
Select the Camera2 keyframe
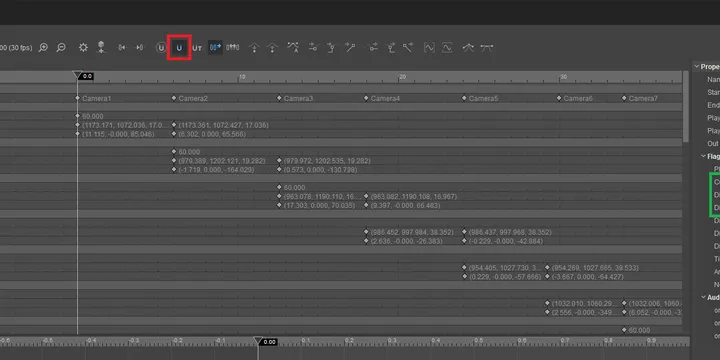[174, 98]
